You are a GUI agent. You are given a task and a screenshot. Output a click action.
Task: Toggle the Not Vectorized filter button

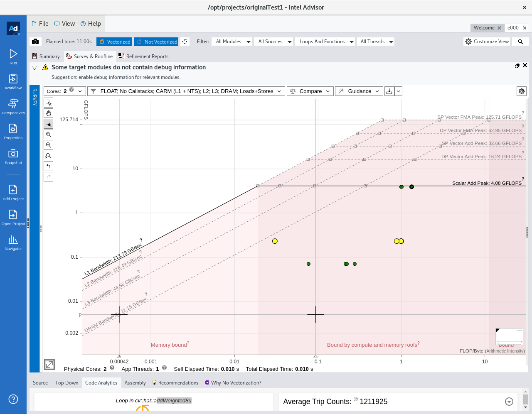[x=156, y=42]
